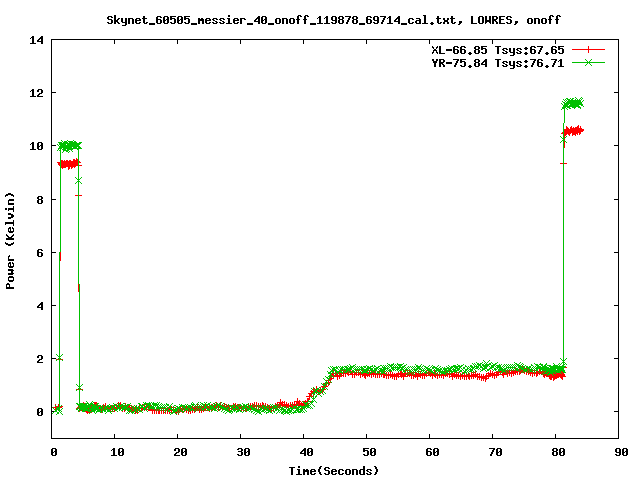Click the y-axis tick label 10
This screenshot has height=480, width=640.
tap(36, 146)
